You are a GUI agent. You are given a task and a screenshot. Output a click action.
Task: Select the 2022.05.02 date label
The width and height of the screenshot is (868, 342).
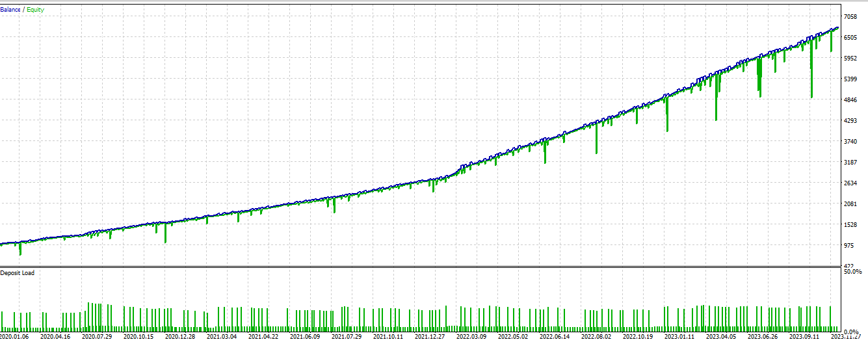513,337
